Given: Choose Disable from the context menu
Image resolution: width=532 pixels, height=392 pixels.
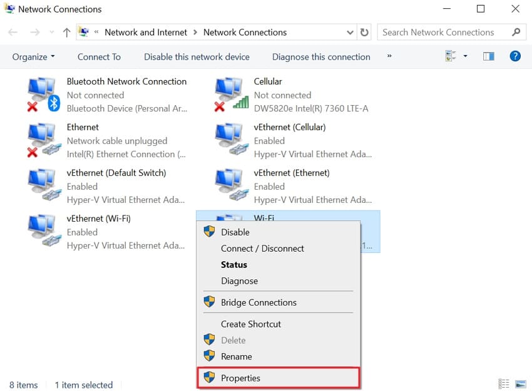Looking at the screenshot, I should click(278, 232).
